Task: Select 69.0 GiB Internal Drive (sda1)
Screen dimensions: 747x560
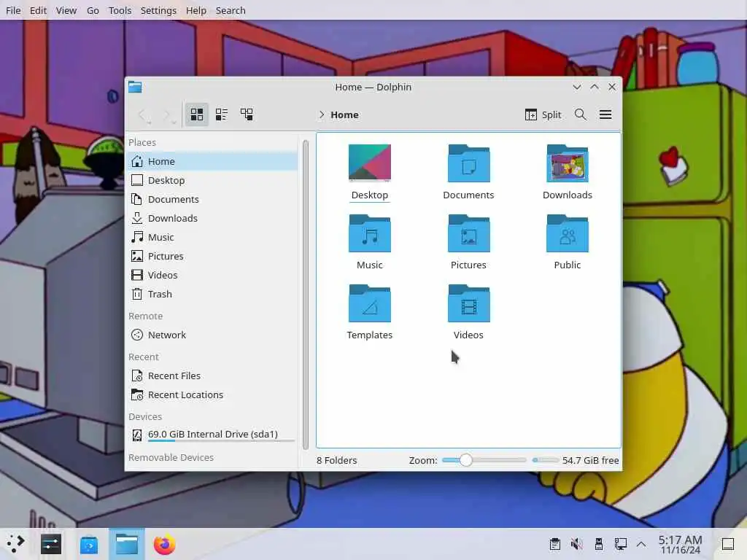Action: coord(212,435)
